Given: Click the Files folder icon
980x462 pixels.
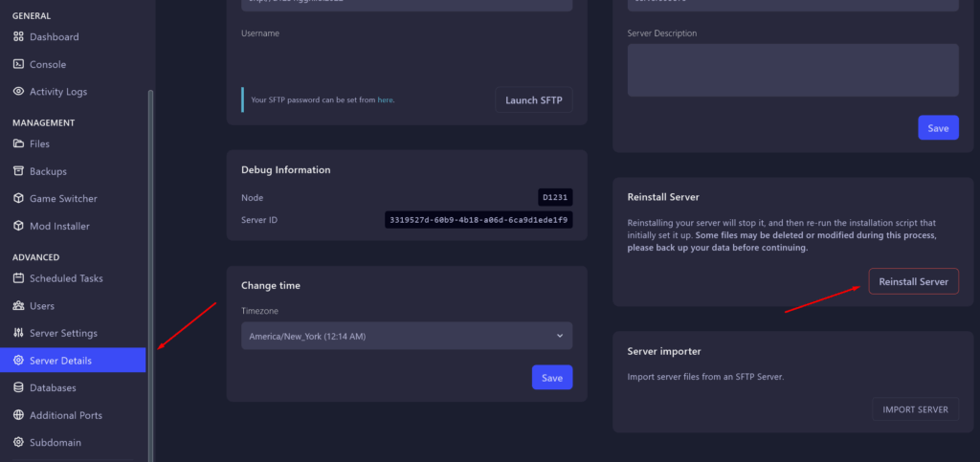Looking at the screenshot, I should [18, 144].
